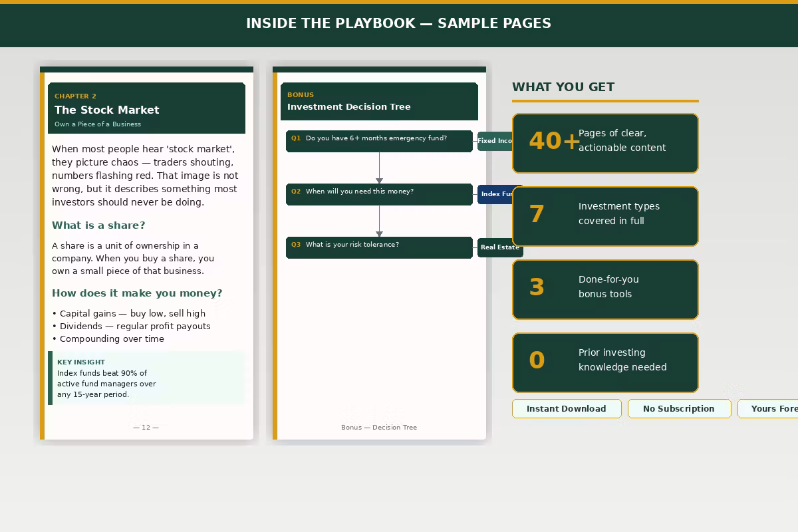Screen dimensions: 798x532
Task: Select the 0 prior knowledge card
Action: pyautogui.click(x=605, y=362)
